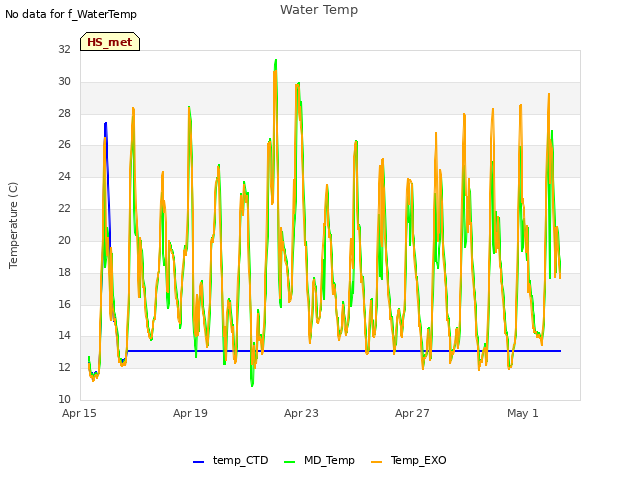Click the 20 y-axis tick label
Image resolution: width=640 pixels, height=480 pixels.
point(64,240)
